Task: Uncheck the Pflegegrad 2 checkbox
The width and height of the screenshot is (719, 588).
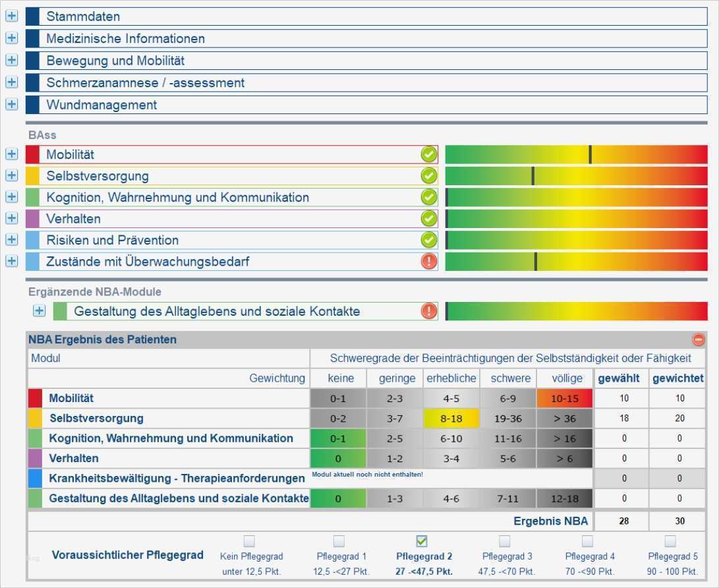Action: click(422, 541)
